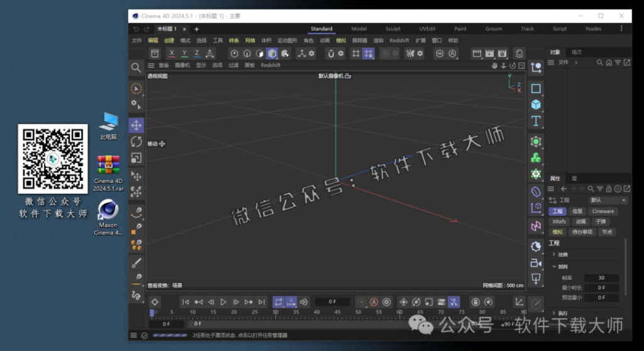Open the 默认 mode dropdown
The image size is (644, 351).
(x=608, y=200)
